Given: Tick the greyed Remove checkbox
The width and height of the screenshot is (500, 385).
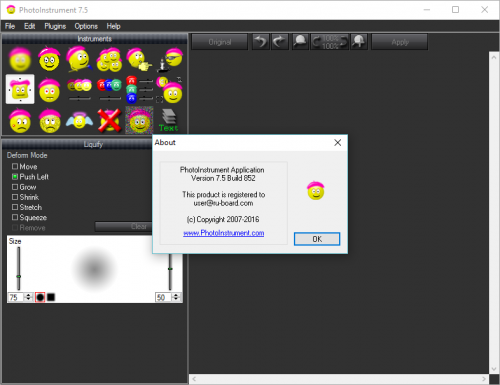Looking at the screenshot, I should click(15, 228).
